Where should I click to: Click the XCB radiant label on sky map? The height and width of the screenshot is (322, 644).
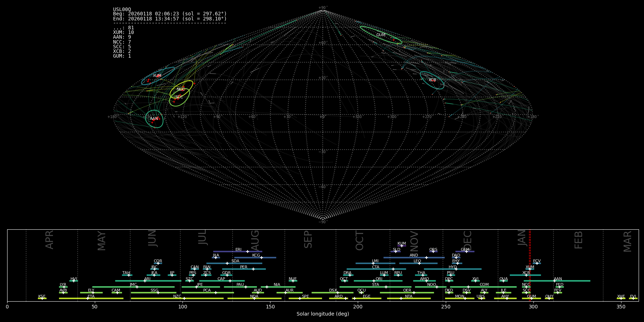432,80
